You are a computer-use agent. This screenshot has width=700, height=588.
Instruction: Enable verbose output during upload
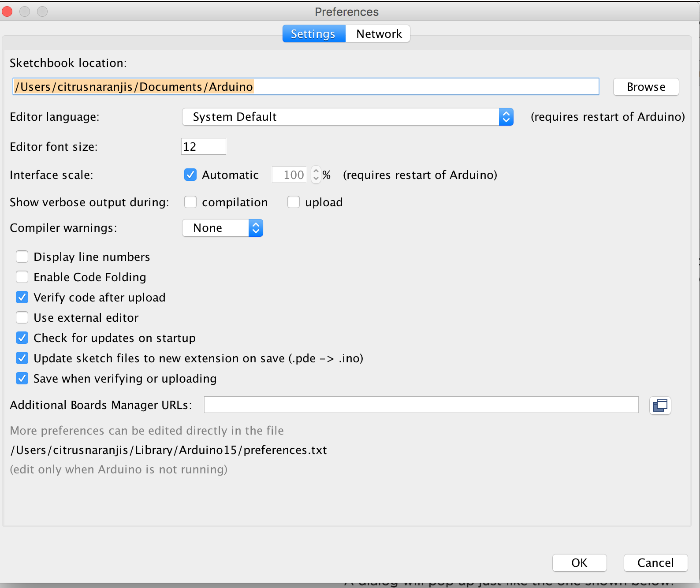coord(294,202)
